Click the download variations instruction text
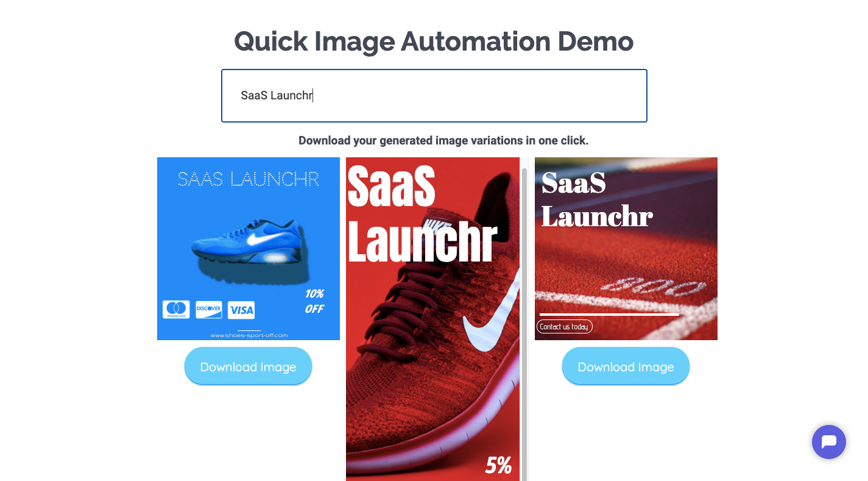This screenshot has height=481, width=868. coord(443,141)
